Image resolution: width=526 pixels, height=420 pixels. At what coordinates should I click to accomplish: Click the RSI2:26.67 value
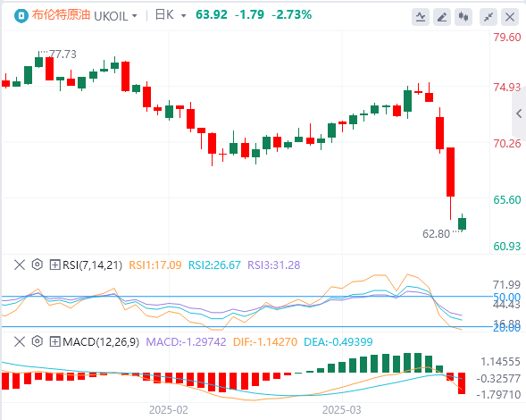tap(214, 265)
